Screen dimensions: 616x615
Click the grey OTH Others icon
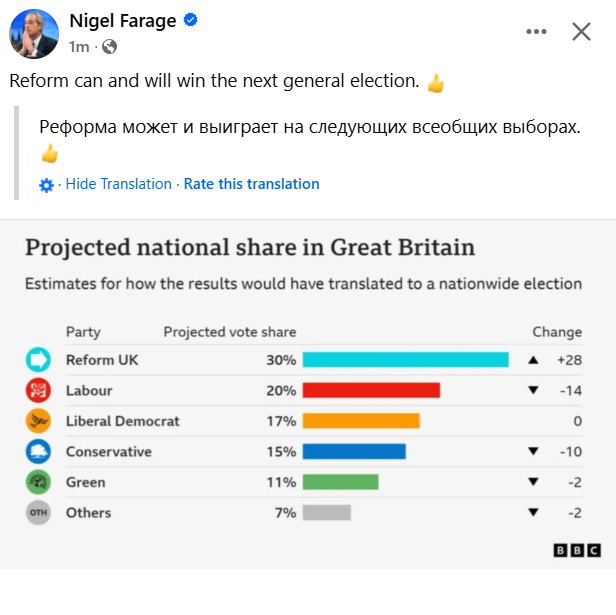38,512
